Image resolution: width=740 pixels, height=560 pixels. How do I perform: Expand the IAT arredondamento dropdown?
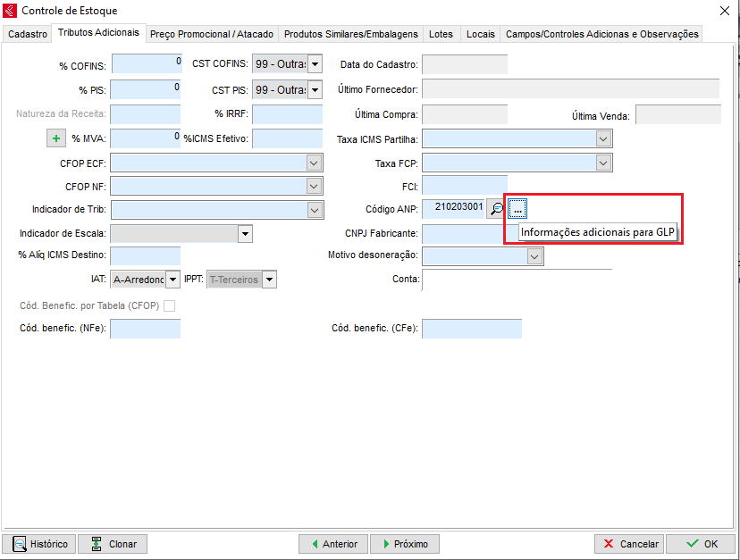tap(172, 280)
